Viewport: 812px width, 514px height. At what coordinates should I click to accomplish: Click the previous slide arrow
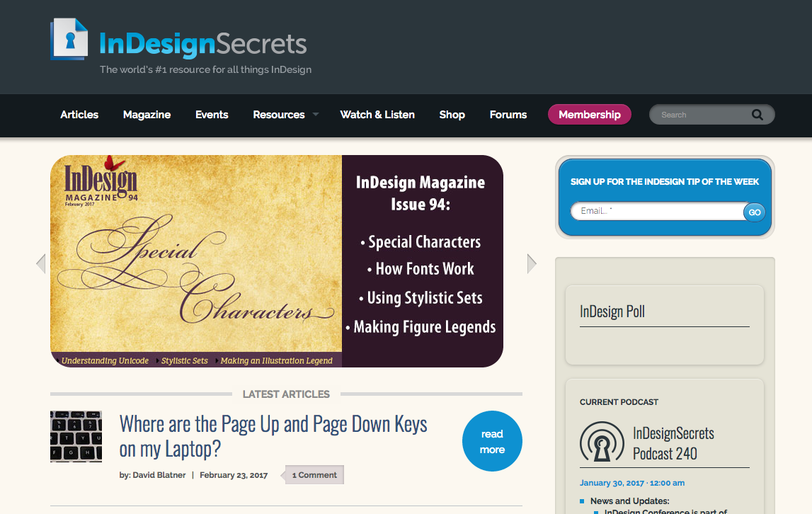[x=41, y=263]
